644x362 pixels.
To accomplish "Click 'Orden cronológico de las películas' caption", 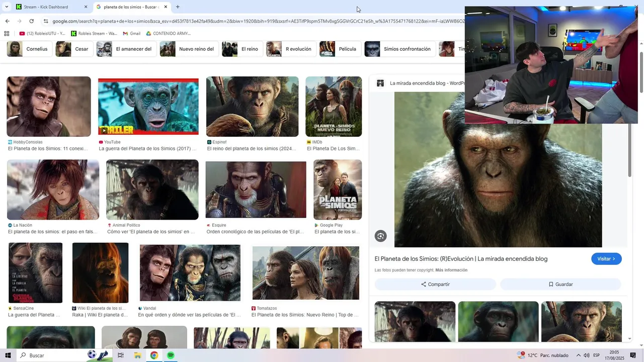I will (x=255, y=232).
